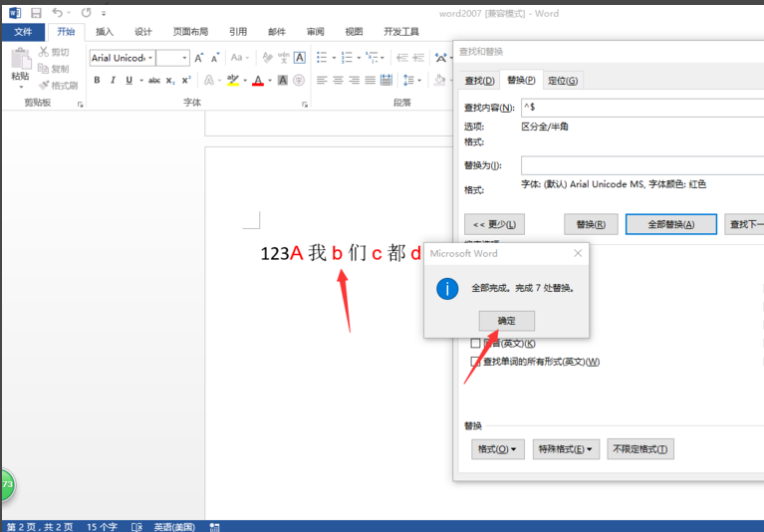This screenshot has width=764, height=532.
Task: Switch to the 审阅 ribbon tab
Action: point(315,32)
